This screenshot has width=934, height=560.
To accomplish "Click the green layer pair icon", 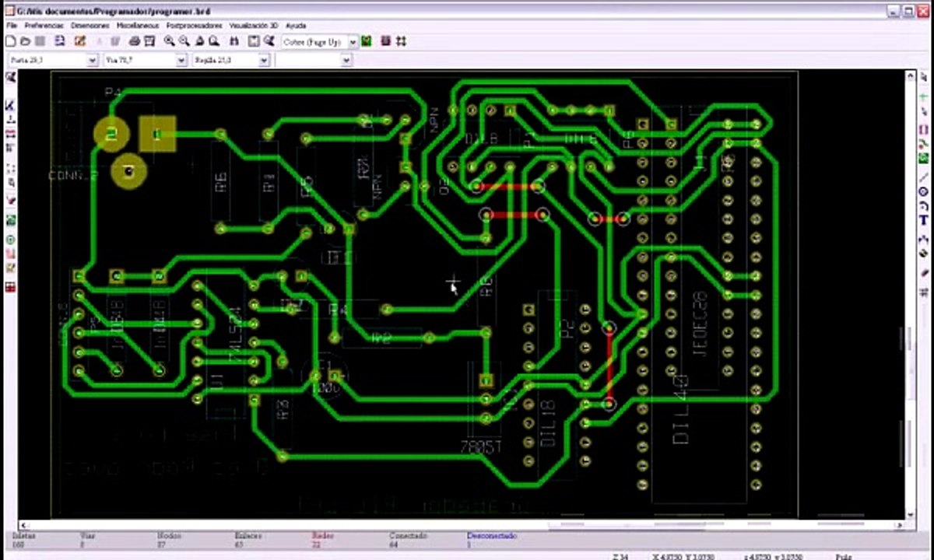I will click(366, 40).
